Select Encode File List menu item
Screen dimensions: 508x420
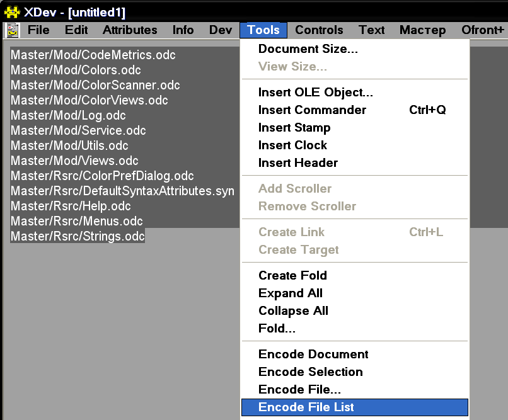tap(306, 407)
